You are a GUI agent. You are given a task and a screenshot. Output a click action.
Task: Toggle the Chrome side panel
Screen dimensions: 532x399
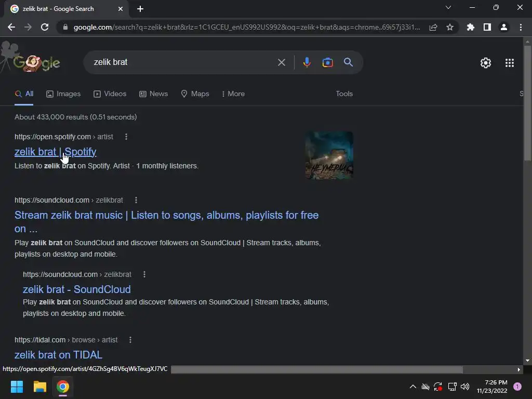487,27
